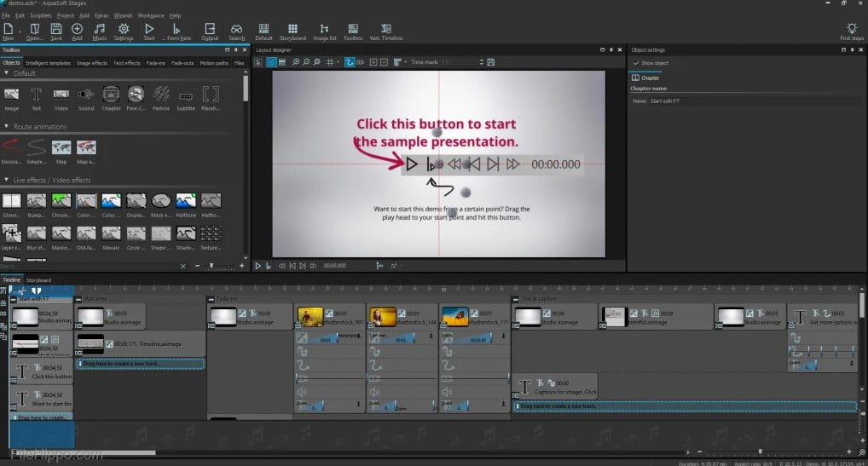The image size is (868, 466).
Task: Collapse the 'Welcome' chapter in the timeline
Action: [78, 299]
